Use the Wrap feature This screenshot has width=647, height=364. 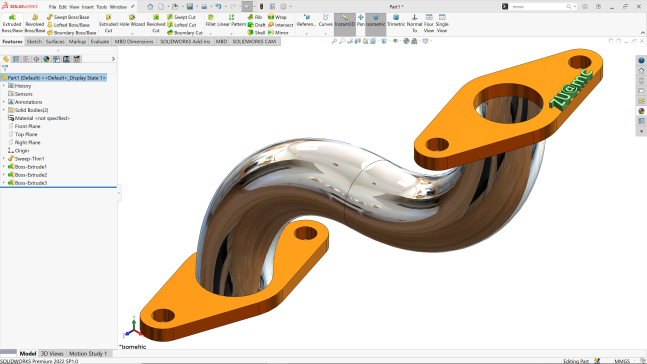pyautogui.click(x=277, y=17)
